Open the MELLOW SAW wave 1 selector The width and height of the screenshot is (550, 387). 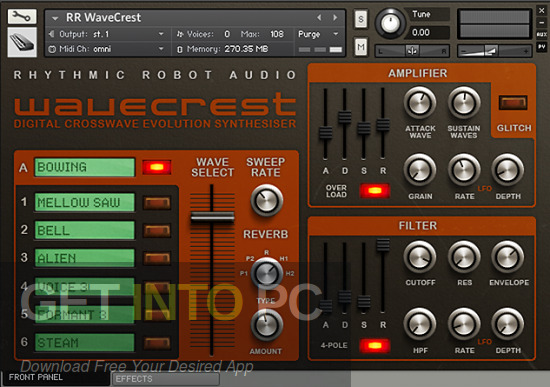(85, 202)
